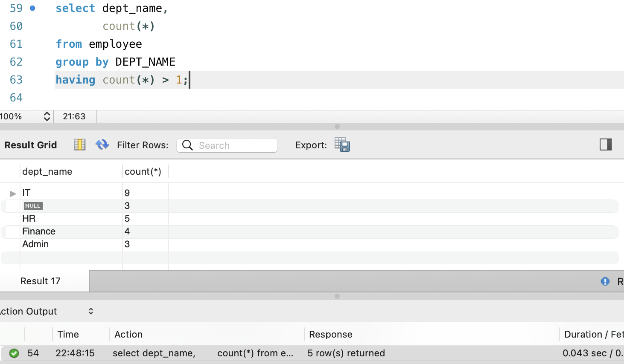Click the 5 row(s) returned response
624x364 pixels.
point(346,353)
